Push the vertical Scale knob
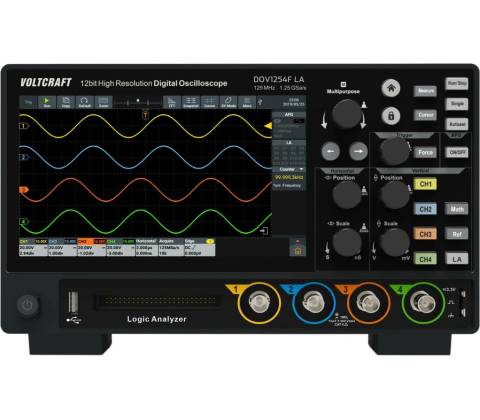 (395, 242)
